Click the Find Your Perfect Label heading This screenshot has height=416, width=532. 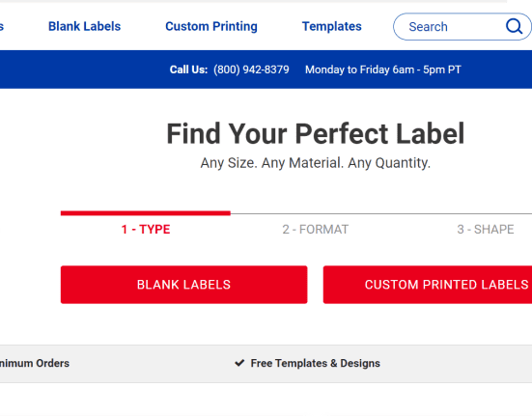point(315,133)
